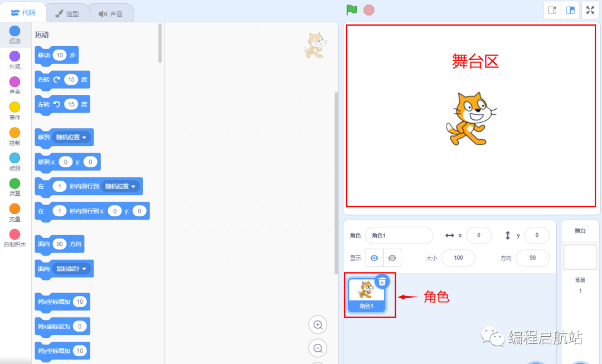Click the green flag to run

coord(351,10)
